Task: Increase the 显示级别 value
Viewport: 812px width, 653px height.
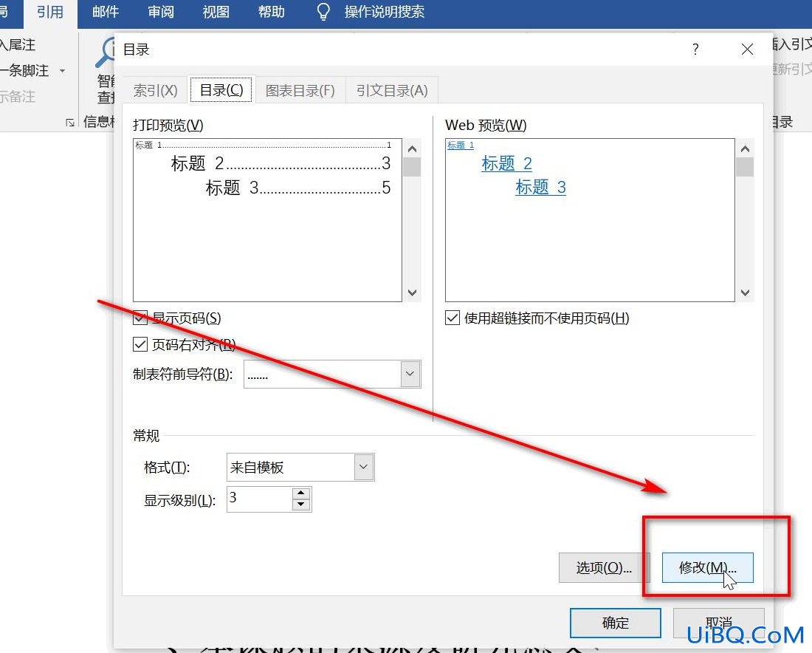Action: click(301, 493)
